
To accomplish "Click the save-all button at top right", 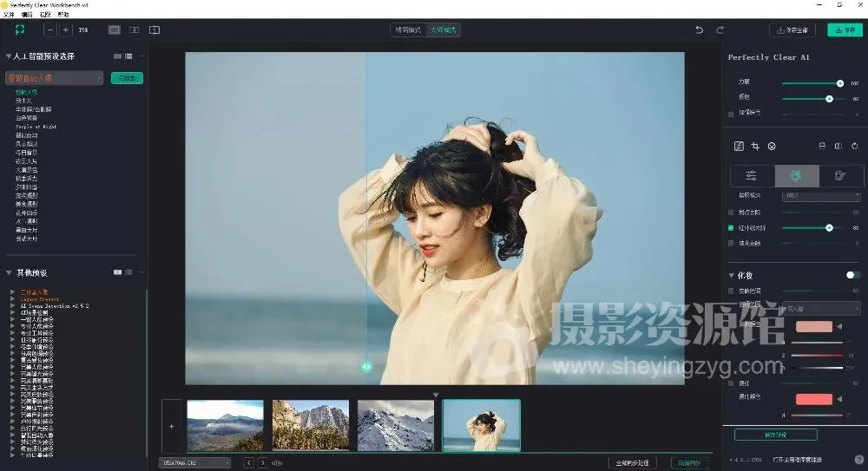I will point(792,29).
